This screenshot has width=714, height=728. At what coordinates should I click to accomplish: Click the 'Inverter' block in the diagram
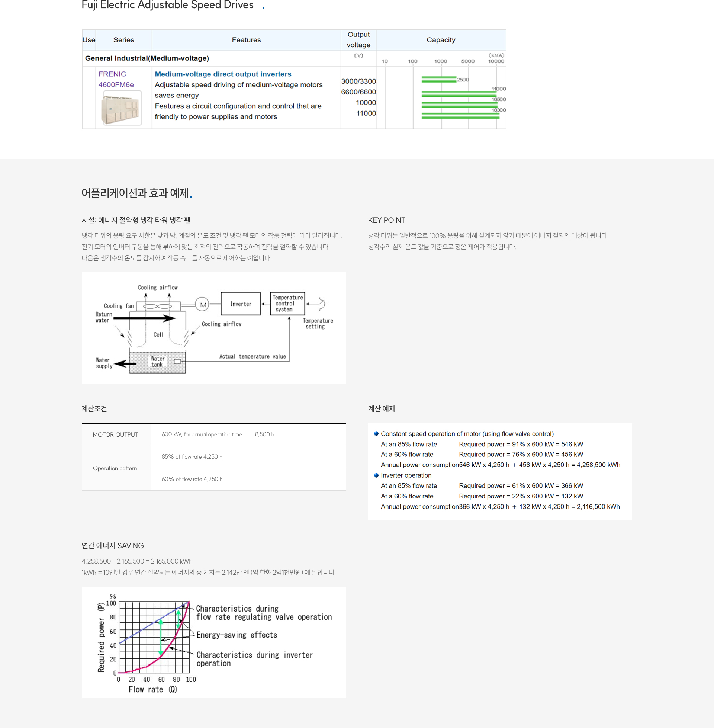(x=241, y=304)
